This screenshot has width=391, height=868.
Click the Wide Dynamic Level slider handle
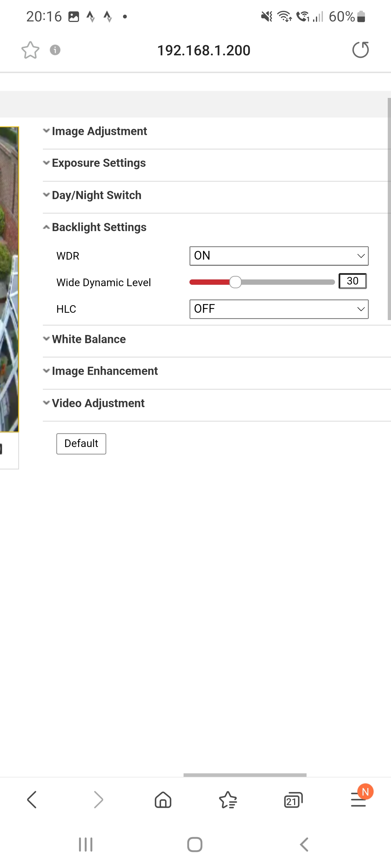click(x=235, y=282)
